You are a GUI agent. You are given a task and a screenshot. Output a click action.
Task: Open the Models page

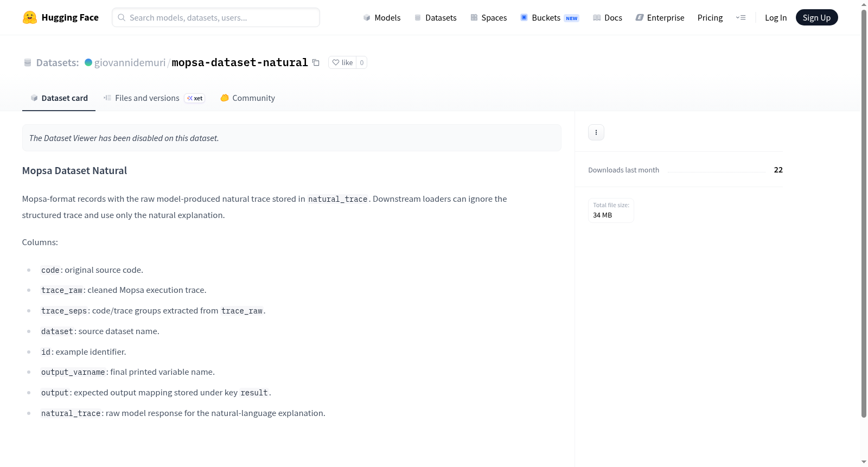[382, 17]
